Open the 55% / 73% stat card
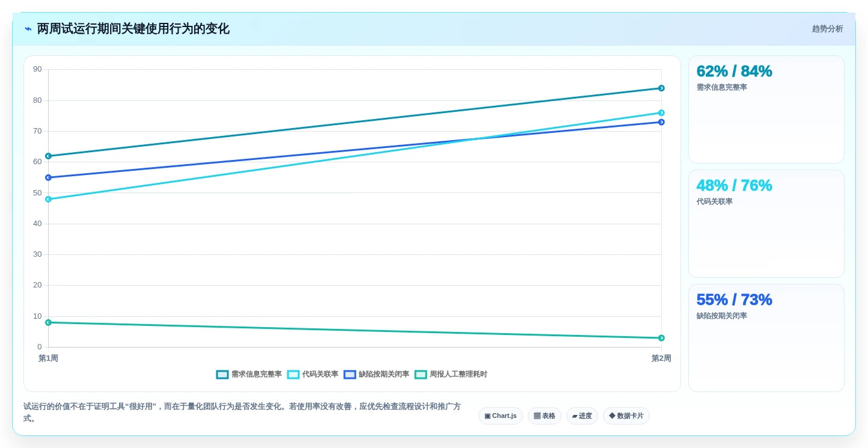 click(x=766, y=338)
